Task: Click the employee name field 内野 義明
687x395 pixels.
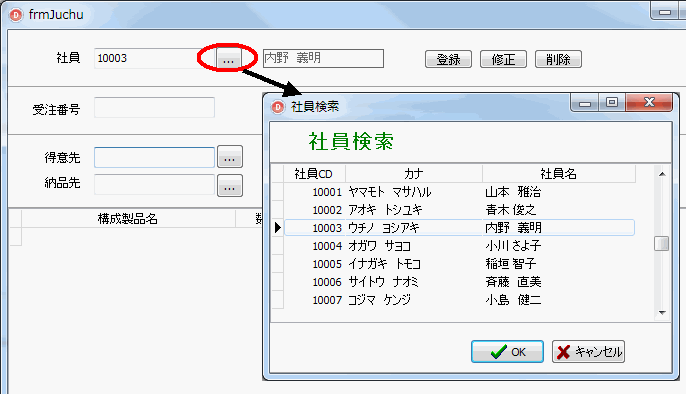Action: [x=323, y=58]
